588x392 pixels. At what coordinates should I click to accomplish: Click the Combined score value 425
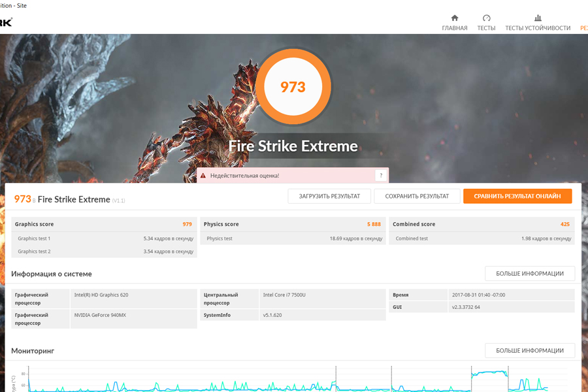coord(564,224)
